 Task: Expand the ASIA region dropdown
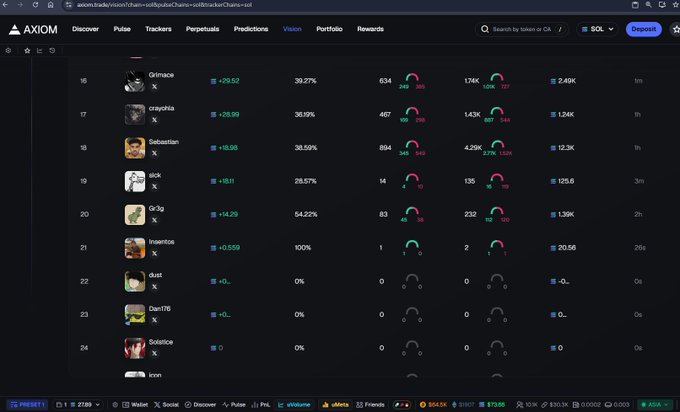[655, 405]
